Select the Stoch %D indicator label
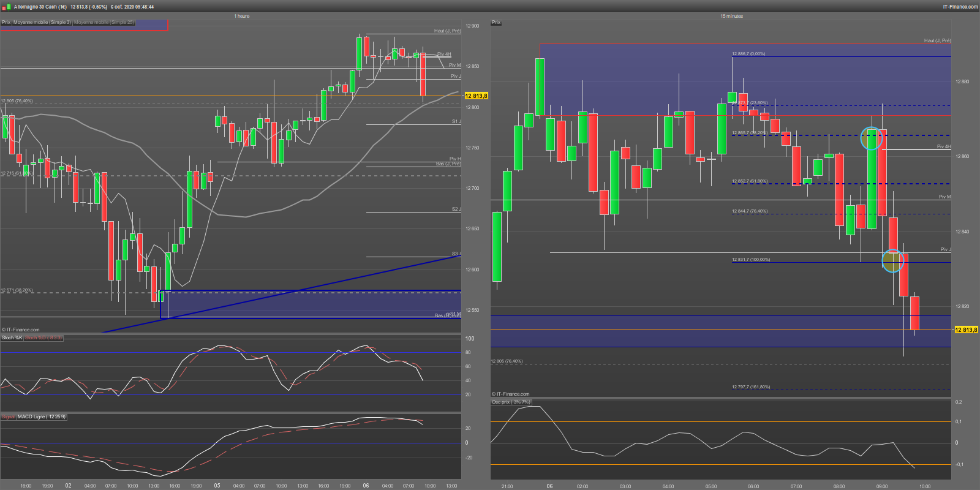 click(43, 337)
